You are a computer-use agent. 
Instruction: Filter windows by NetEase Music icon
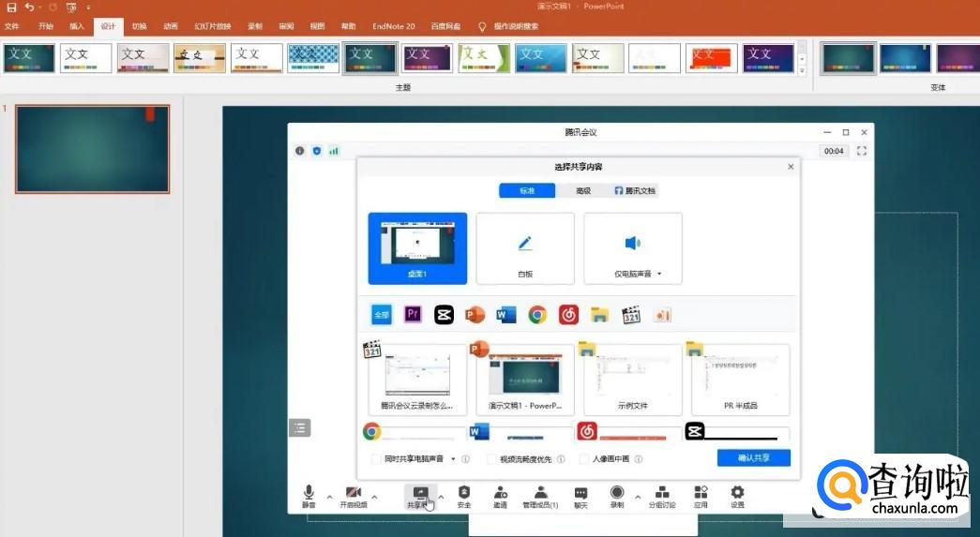[x=568, y=314]
